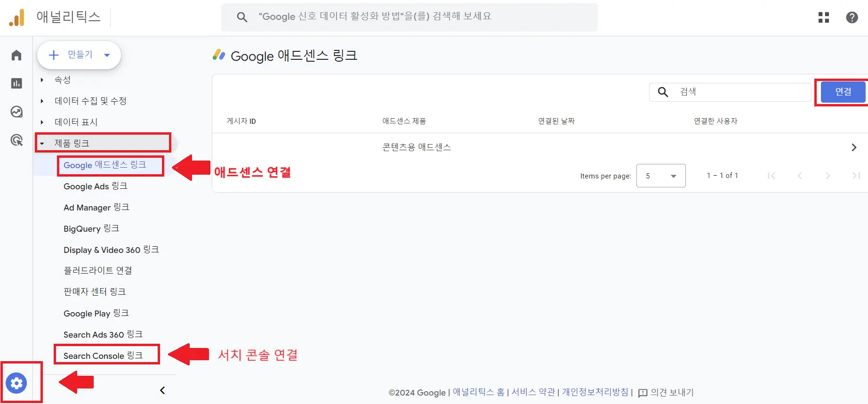868x404 pixels.
Task: Go to last page of results
Action: pyautogui.click(x=856, y=176)
